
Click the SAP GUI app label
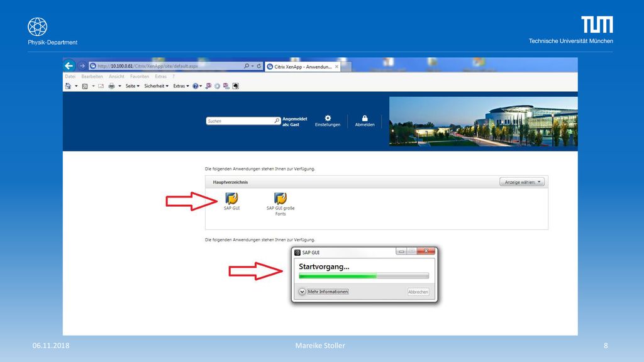[231, 208]
